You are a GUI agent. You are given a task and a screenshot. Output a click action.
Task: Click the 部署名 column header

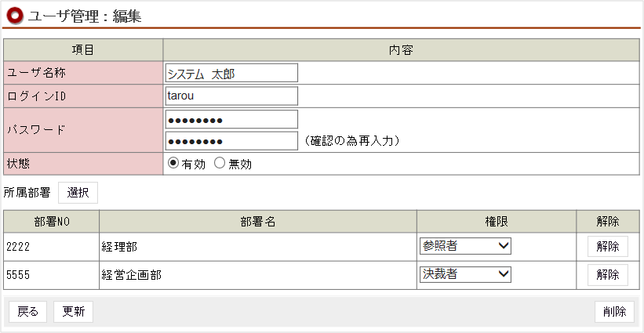point(257,222)
